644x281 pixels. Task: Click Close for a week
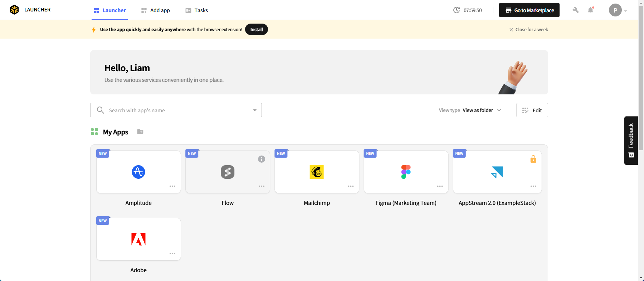click(x=529, y=30)
